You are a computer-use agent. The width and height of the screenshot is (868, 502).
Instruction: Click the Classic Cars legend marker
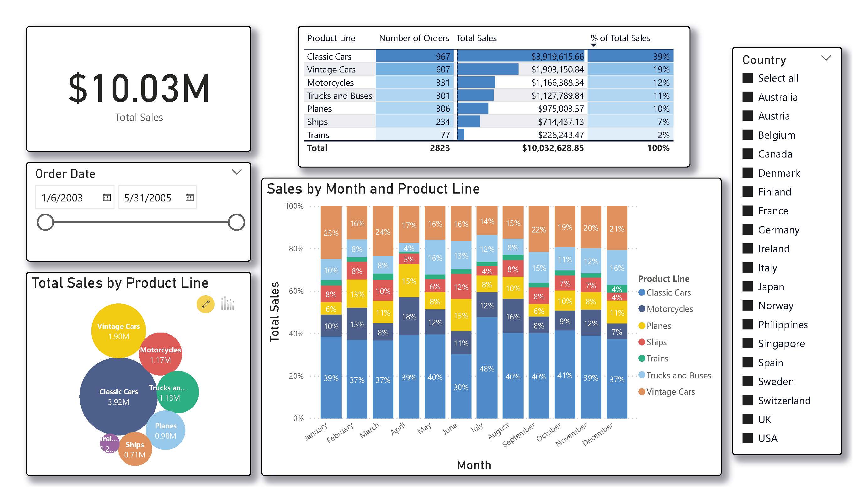coord(642,292)
